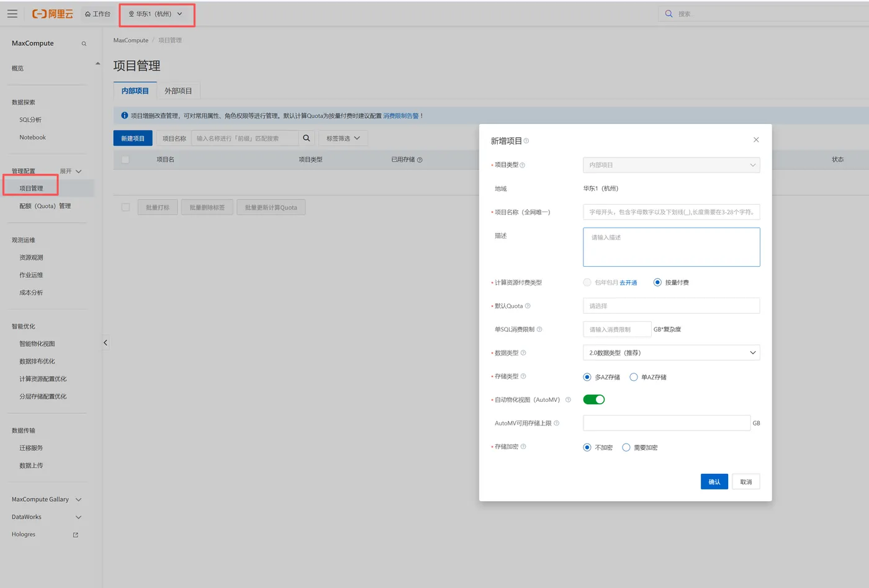
Task: Open 概览 in the sidebar
Action: [x=17, y=68]
